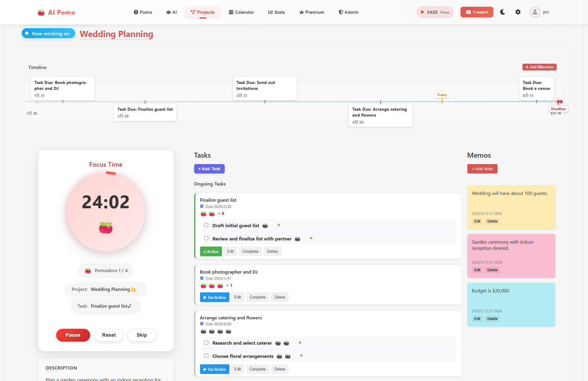Open the Stats tab
The width and height of the screenshot is (588, 381).
276,12
